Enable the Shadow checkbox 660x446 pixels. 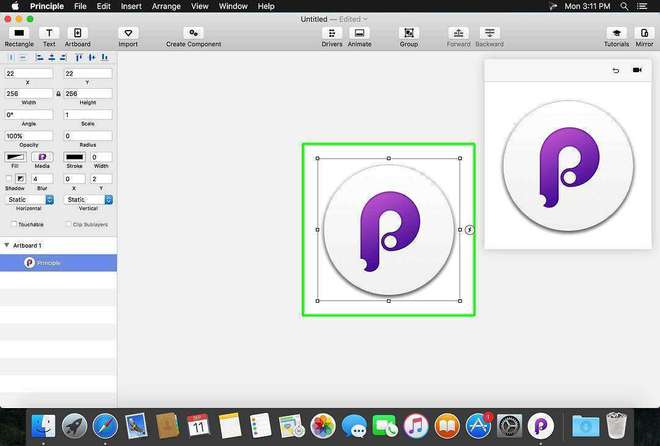coord(9,178)
